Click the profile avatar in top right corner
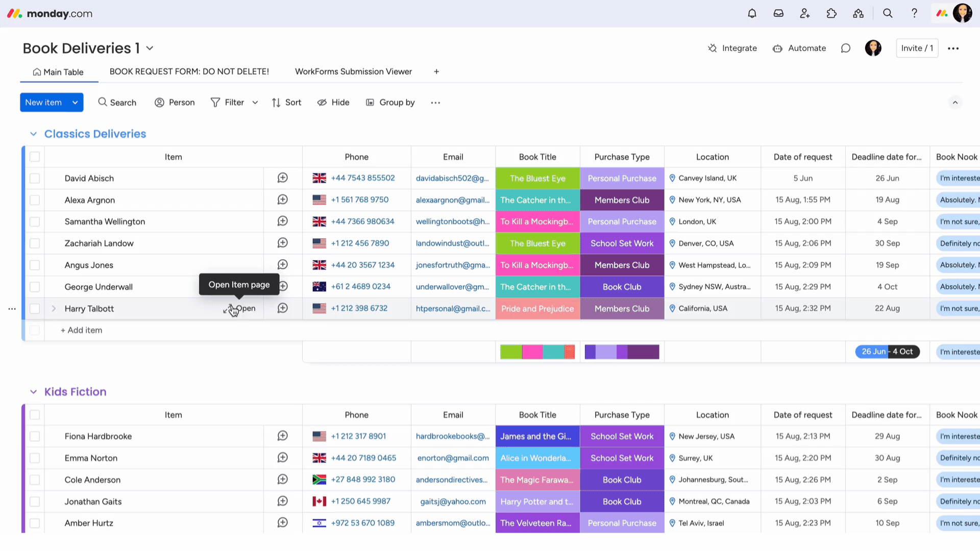Viewport: 980px width, 551px height. pos(963,14)
